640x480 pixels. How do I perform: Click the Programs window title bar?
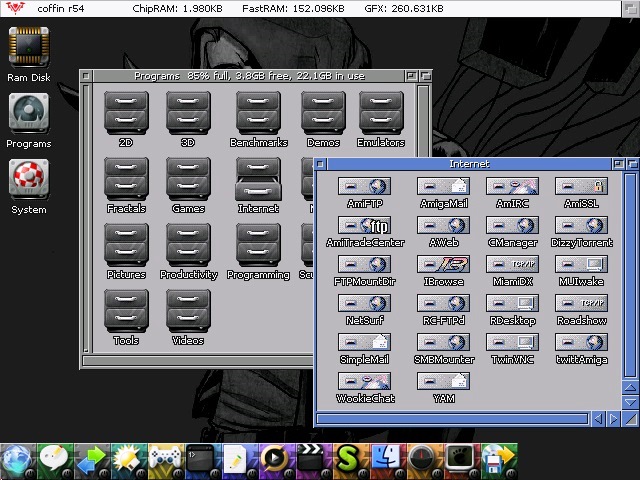[249, 76]
